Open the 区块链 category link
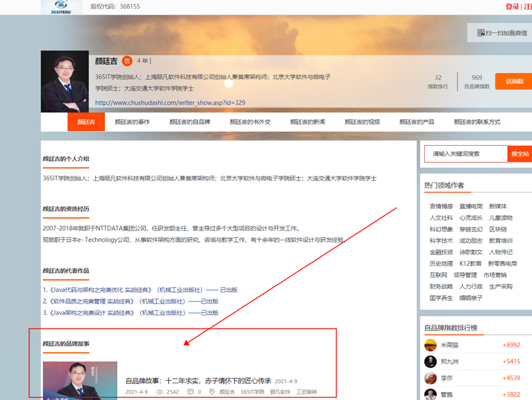The height and width of the screenshot is (400, 532). [x=500, y=228]
